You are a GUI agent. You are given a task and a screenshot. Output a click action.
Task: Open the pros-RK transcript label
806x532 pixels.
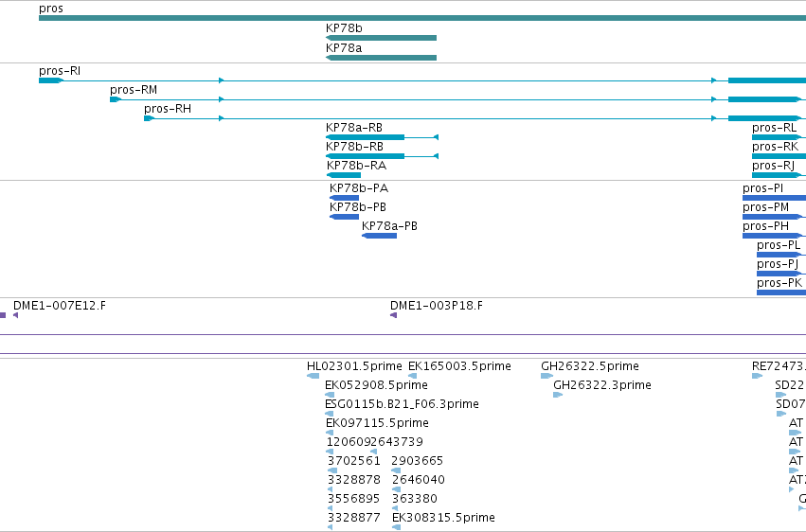775,147
